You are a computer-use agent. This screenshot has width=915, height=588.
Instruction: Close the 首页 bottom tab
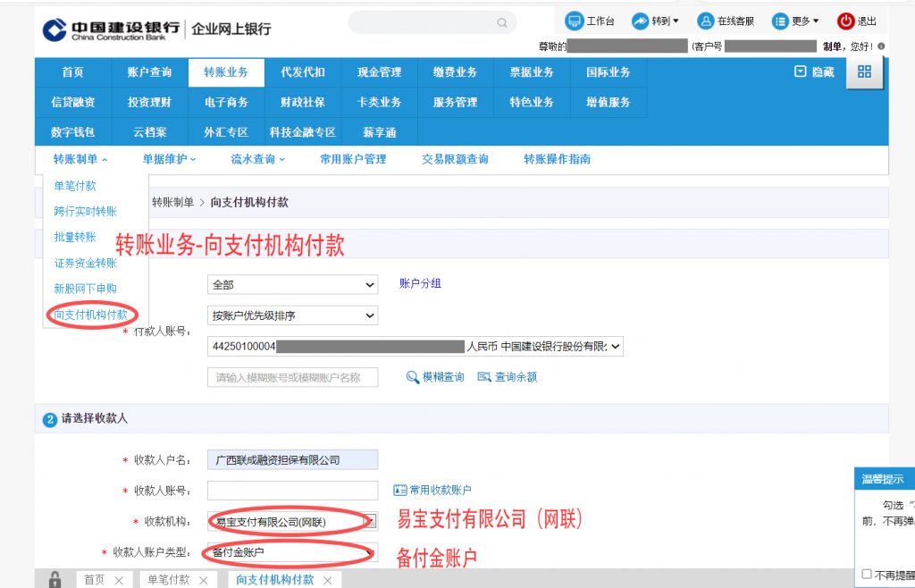119,580
